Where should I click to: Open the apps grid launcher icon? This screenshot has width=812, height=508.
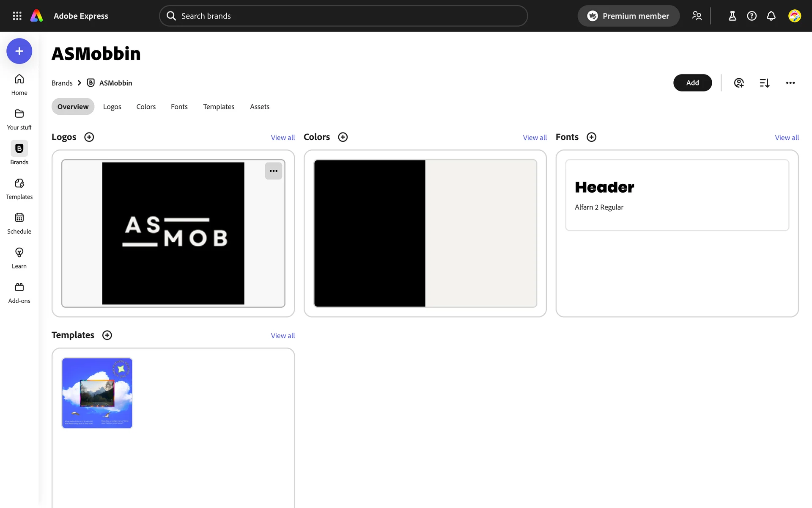(x=17, y=16)
